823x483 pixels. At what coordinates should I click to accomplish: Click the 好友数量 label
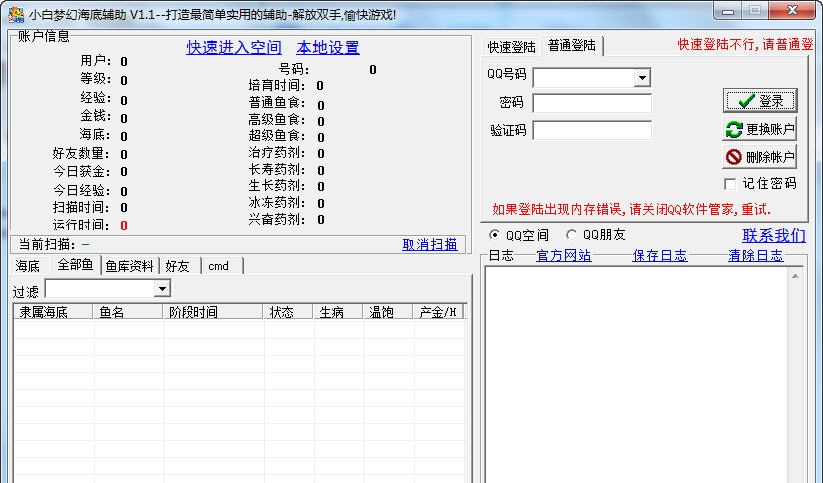click(x=81, y=154)
